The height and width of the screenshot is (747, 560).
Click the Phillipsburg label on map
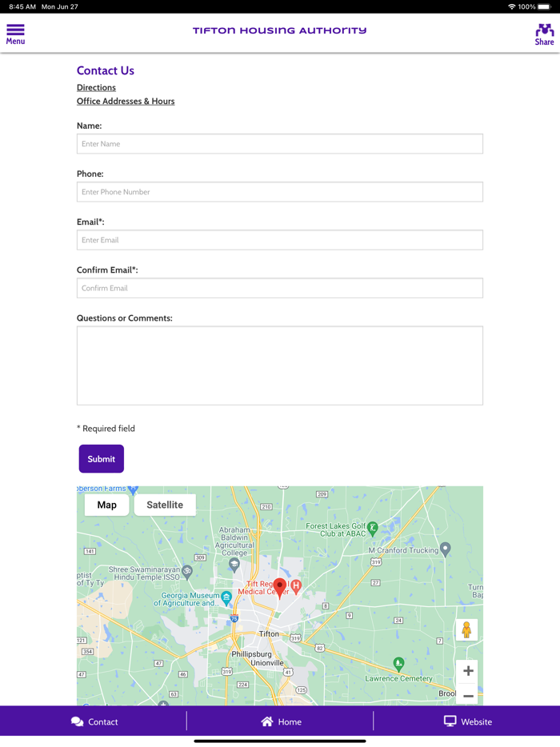tap(251, 654)
